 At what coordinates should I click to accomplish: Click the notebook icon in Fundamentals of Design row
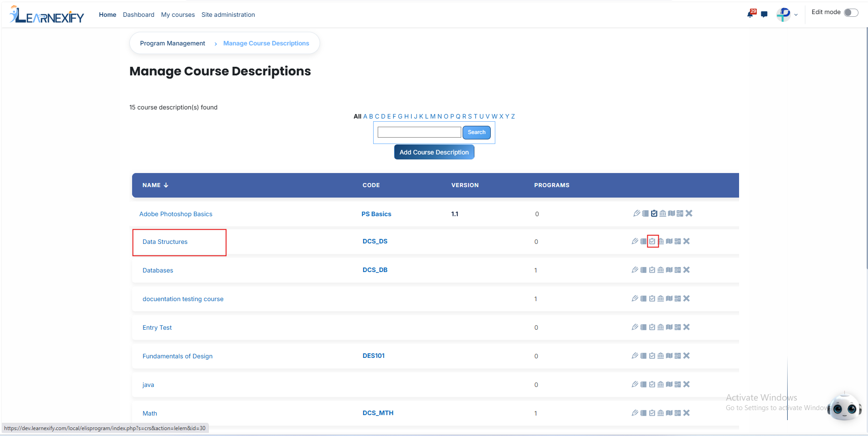(x=644, y=356)
